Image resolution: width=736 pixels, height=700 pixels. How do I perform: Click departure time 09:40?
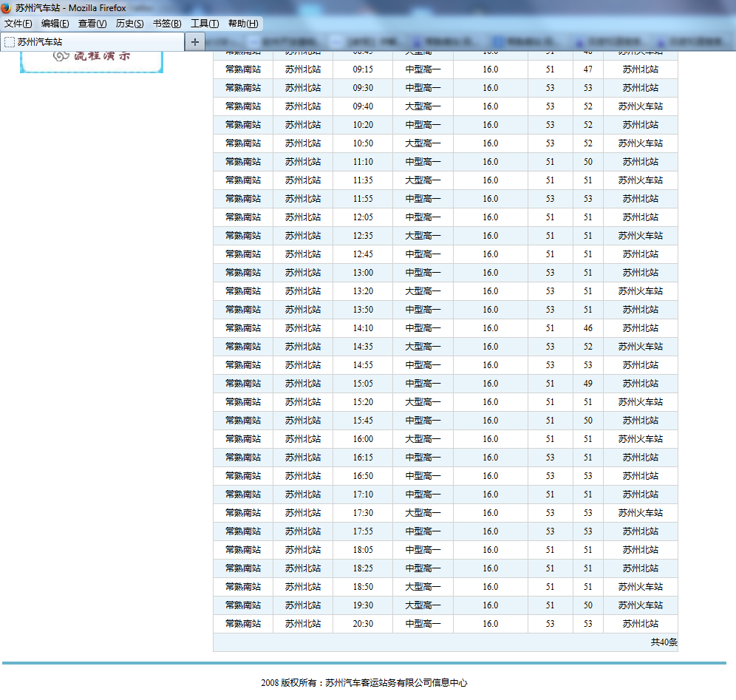pos(363,106)
